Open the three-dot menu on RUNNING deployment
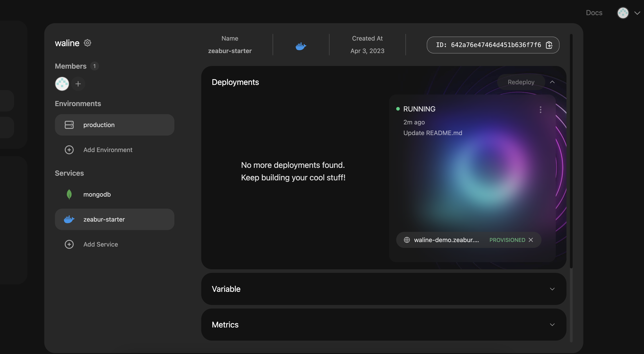The image size is (644, 354). (x=541, y=110)
